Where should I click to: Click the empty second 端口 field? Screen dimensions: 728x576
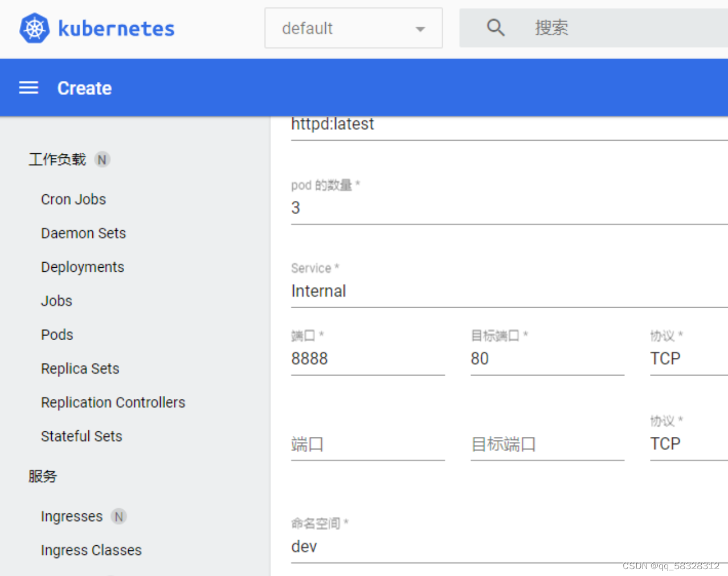(x=342, y=444)
